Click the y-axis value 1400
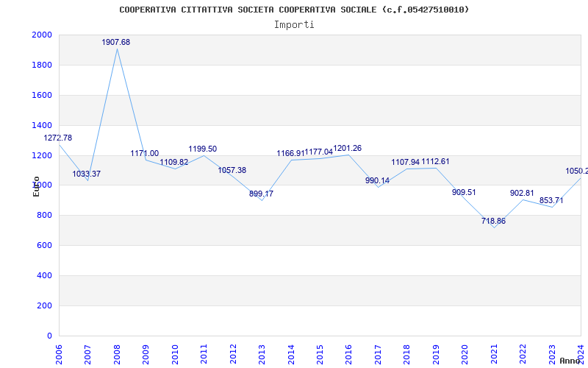This screenshot has height=368, width=588. pyautogui.click(x=42, y=125)
